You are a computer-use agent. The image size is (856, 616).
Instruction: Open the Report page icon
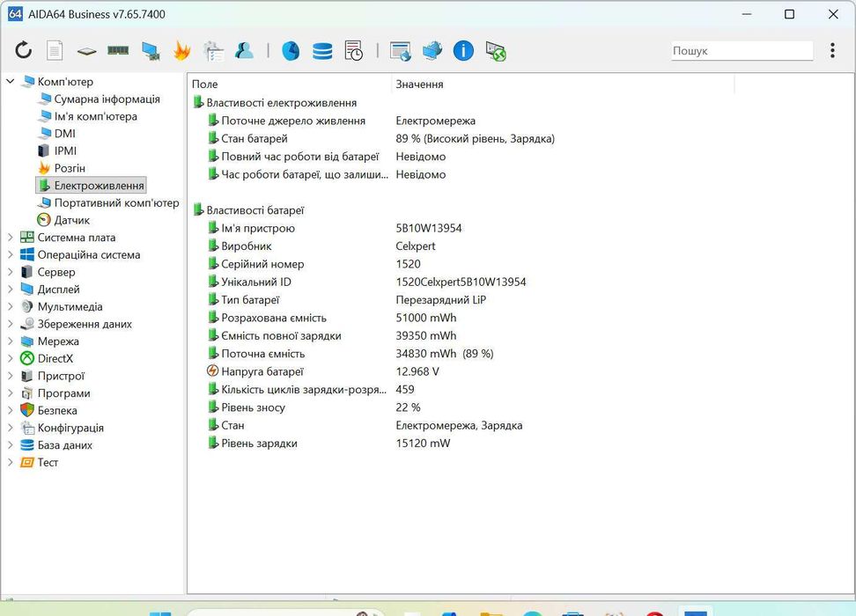55,51
